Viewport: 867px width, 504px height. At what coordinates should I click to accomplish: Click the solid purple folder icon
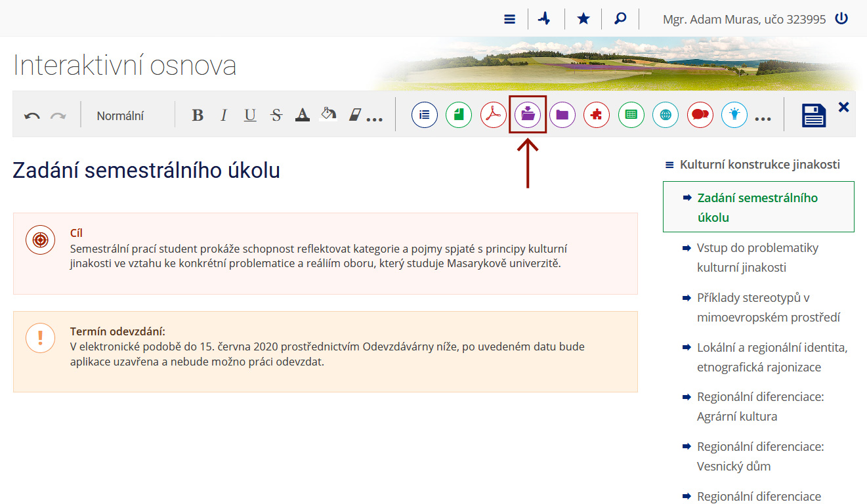pyautogui.click(x=562, y=115)
